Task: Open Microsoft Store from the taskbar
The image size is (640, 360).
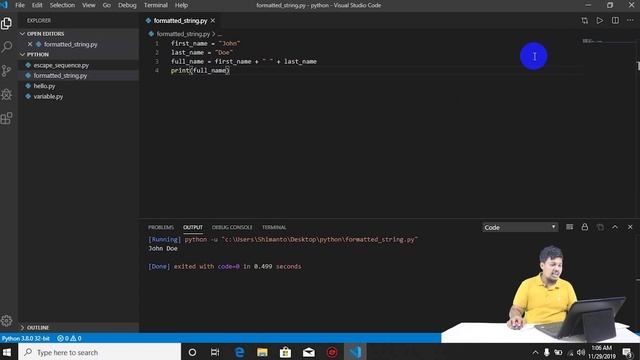Action: [x=285, y=352]
